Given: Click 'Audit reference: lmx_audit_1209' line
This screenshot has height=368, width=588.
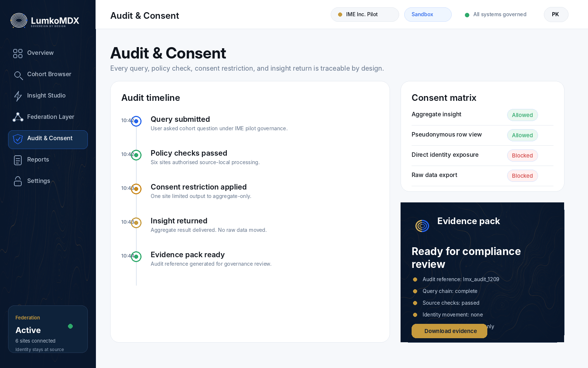Looking at the screenshot, I should [461, 279].
